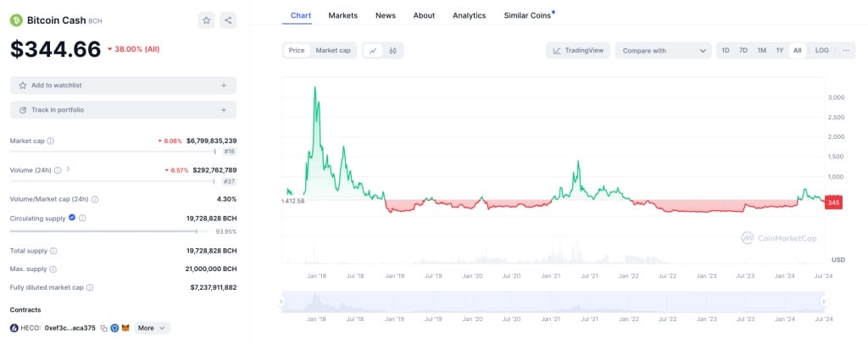Screen dimensions: 868x344
Task: Star Bitcoin Cash as favorite
Action: [207, 20]
